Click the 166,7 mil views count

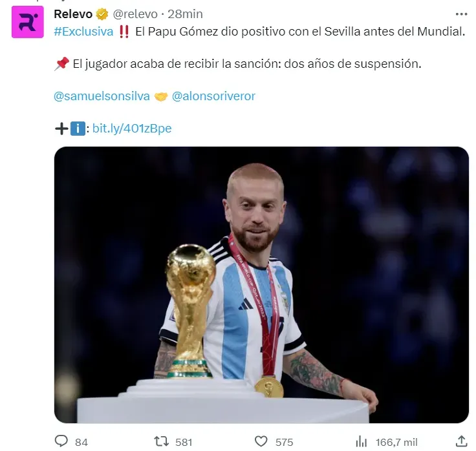click(x=396, y=442)
